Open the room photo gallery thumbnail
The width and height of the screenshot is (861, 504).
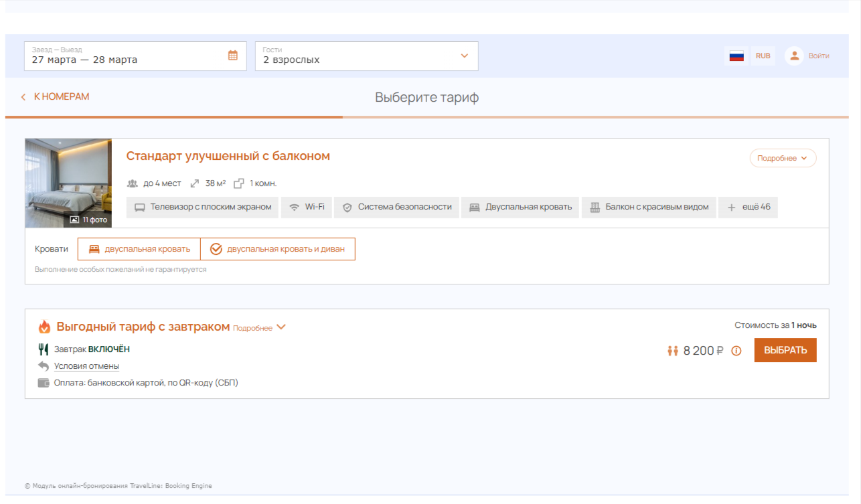coord(68,183)
